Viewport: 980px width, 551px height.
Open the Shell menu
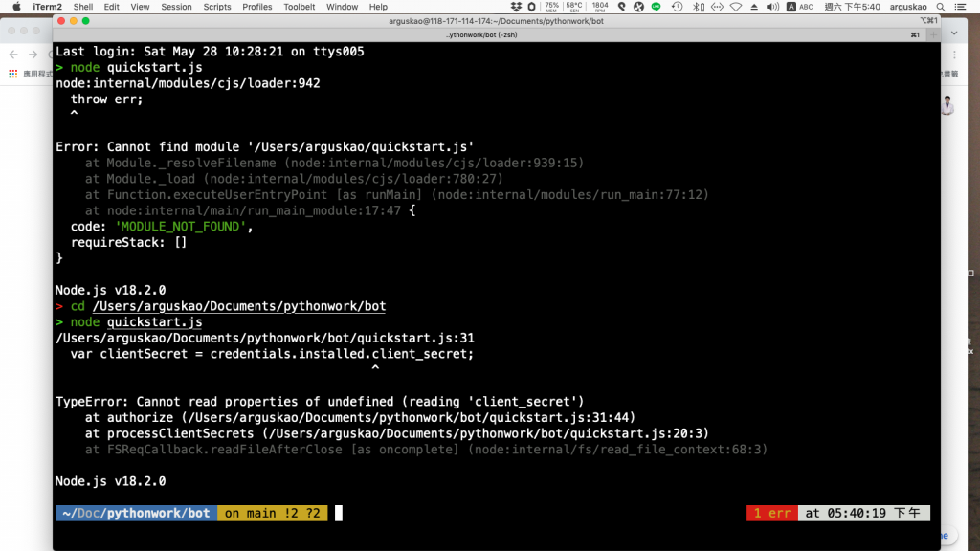tap(83, 7)
